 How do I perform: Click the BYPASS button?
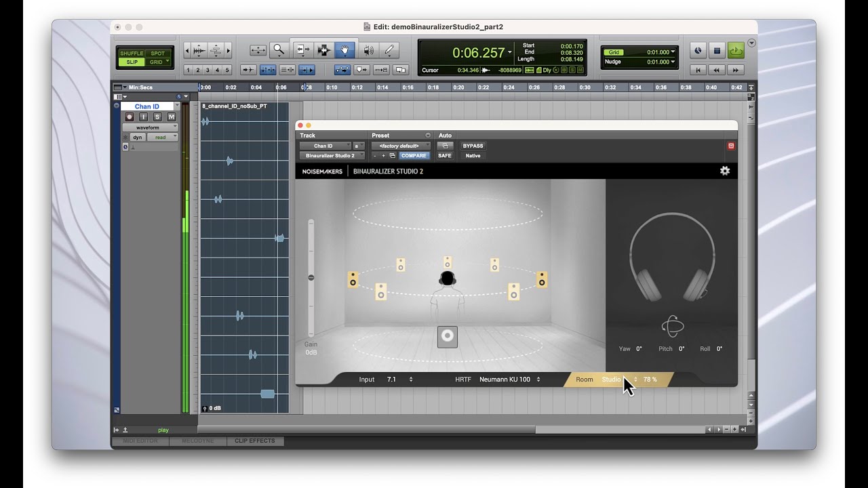(x=473, y=146)
